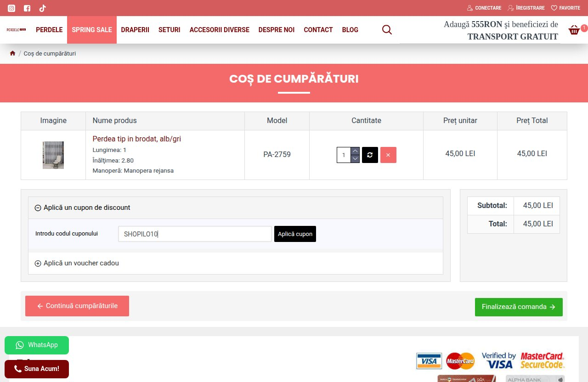Open the curtain product thumbnail
This screenshot has width=588, height=382.
tap(53, 155)
